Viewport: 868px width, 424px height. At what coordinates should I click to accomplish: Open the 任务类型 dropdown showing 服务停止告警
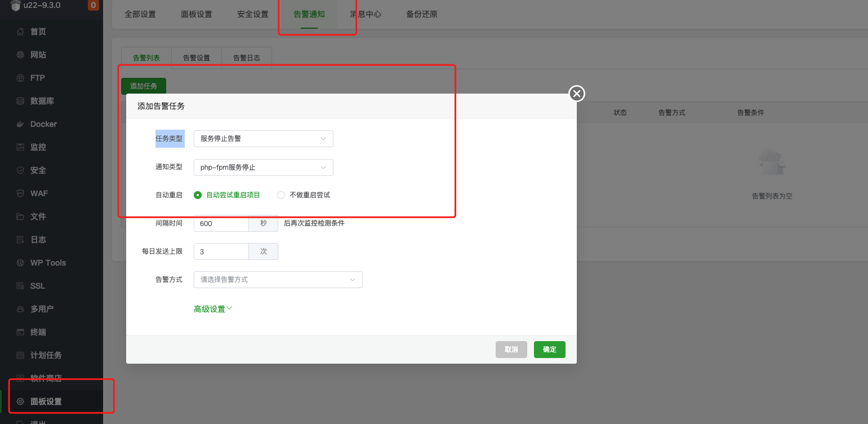click(264, 139)
